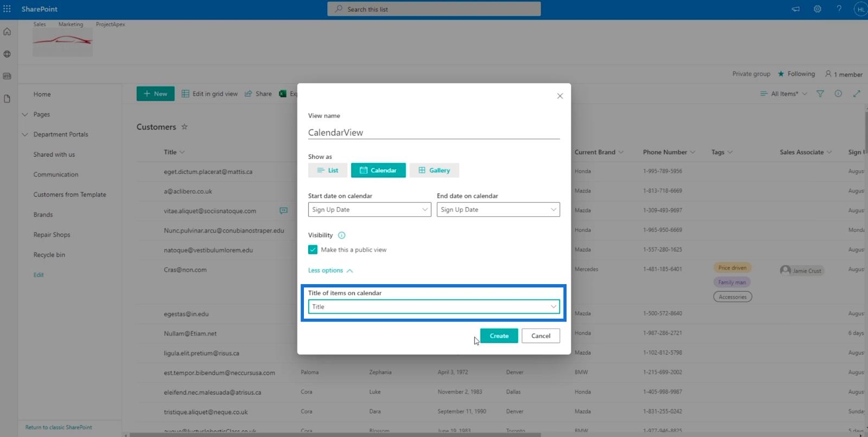Click the Search this list box

point(434,9)
